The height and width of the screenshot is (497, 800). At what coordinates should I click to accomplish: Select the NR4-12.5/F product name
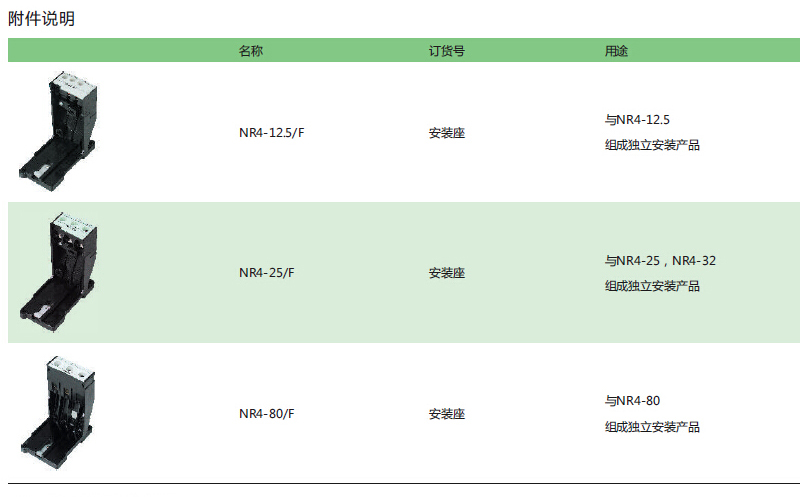(x=271, y=133)
